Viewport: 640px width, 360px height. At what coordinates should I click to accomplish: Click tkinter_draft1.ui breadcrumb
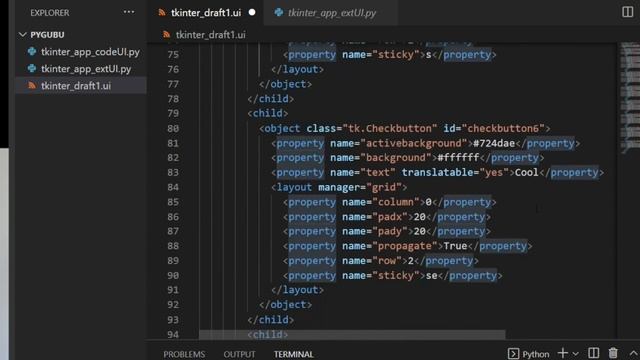click(x=211, y=35)
